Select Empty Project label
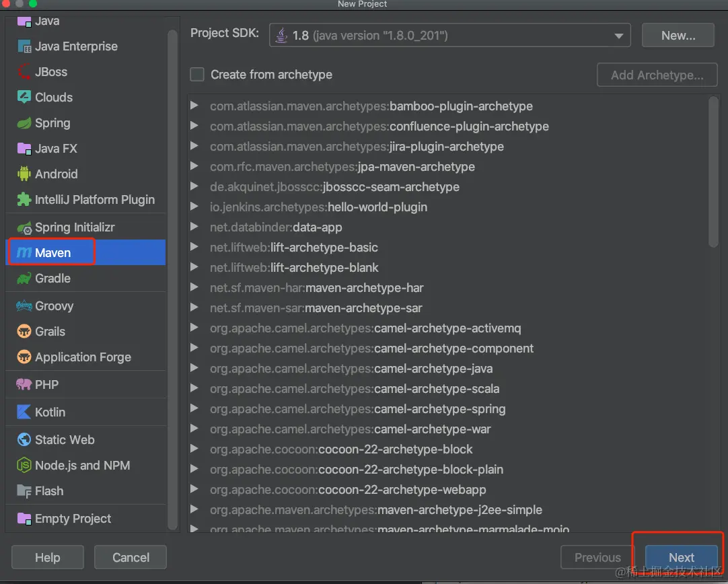The height and width of the screenshot is (584, 728). pos(73,519)
